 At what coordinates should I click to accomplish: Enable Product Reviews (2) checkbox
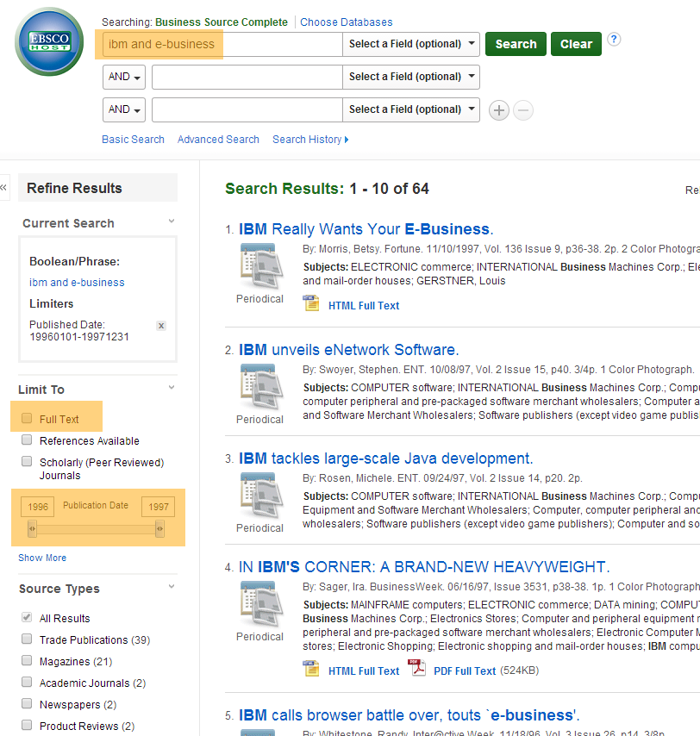click(x=27, y=725)
